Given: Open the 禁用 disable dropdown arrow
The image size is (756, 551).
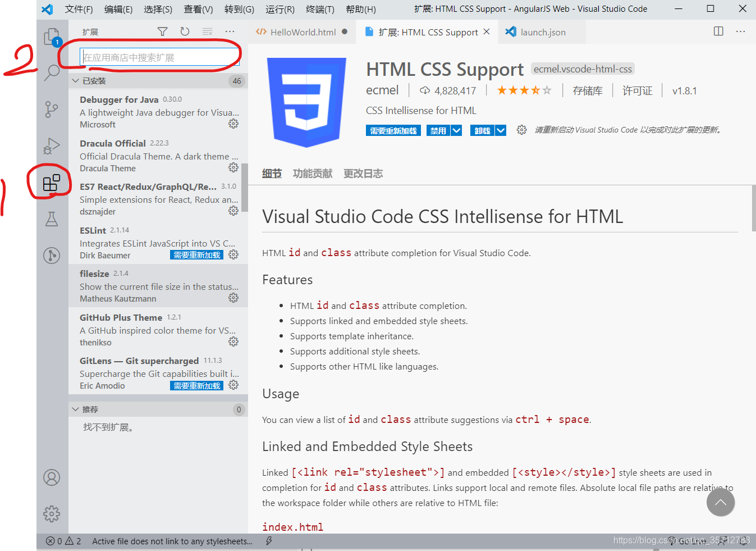Looking at the screenshot, I should click(457, 130).
